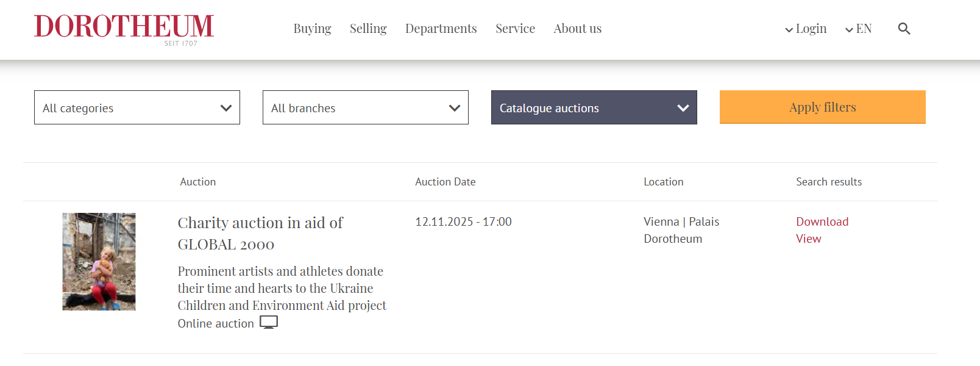Open the All branches dropdown
The width and height of the screenshot is (980, 366).
click(x=366, y=108)
